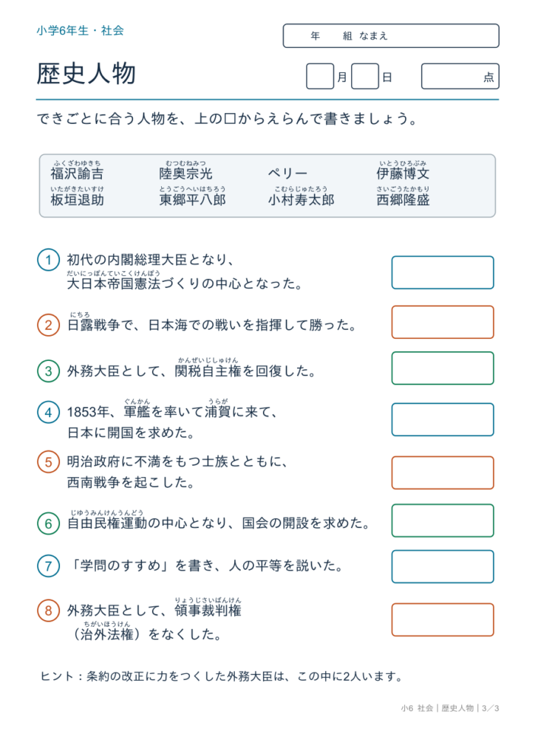This screenshot has height=756, width=535.
Task: Click the circled number 7 question marker
Action: [x=48, y=566]
